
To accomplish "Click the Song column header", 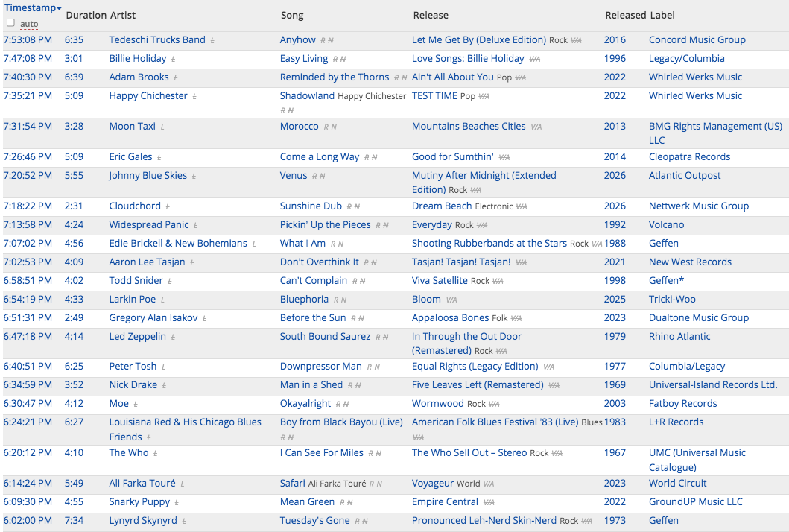I will coord(292,15).
